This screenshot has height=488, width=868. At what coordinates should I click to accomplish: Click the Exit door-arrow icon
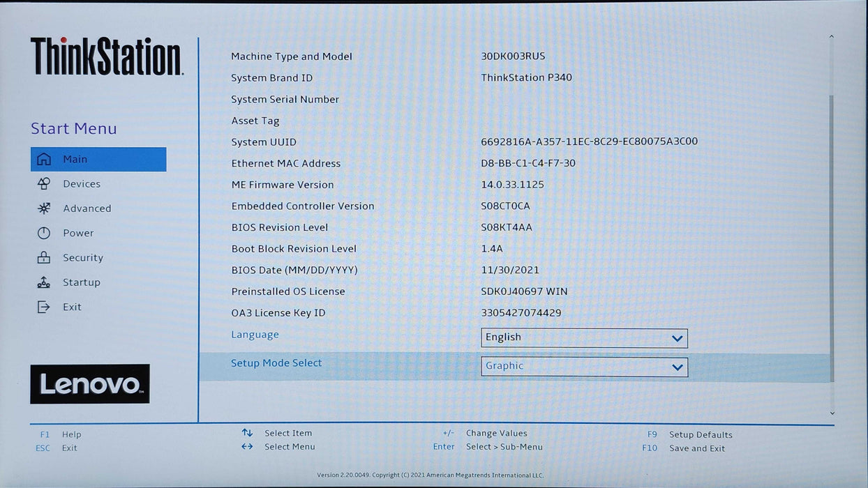[44, 307]
